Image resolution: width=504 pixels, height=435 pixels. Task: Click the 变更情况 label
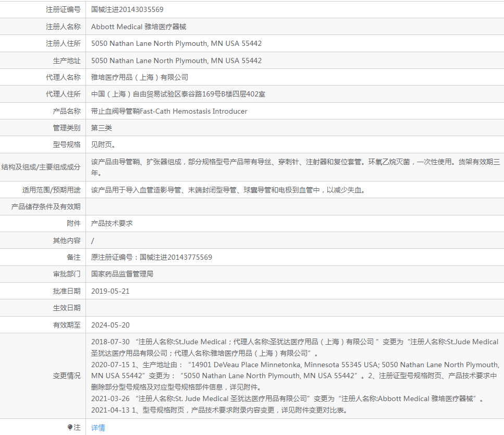pos(67,376)
